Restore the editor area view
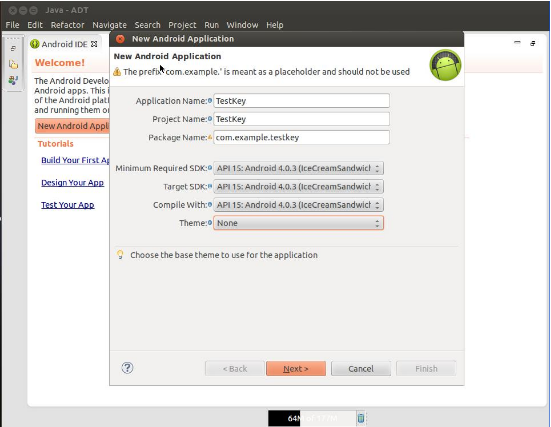 pos(533,43)
